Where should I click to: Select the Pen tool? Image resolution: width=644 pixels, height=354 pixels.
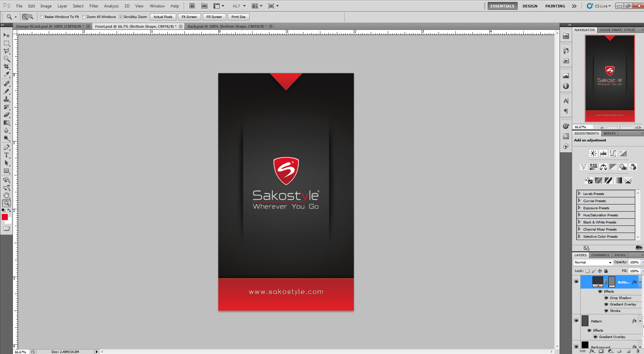pyautogui.click(x=6, y=147)
